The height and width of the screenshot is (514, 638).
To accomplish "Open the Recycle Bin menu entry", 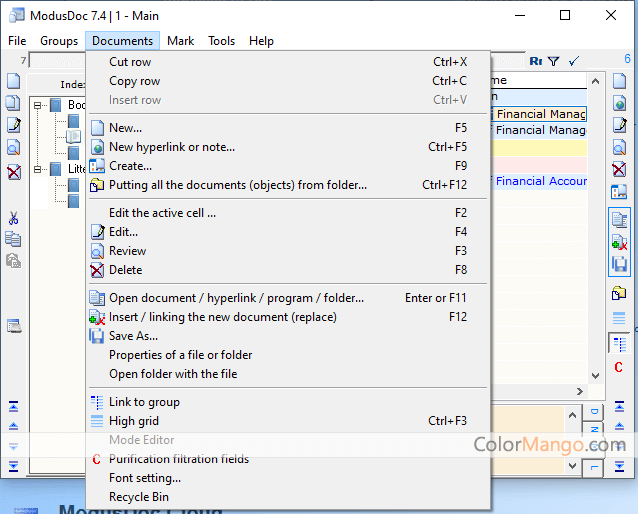I will [138, 497].
